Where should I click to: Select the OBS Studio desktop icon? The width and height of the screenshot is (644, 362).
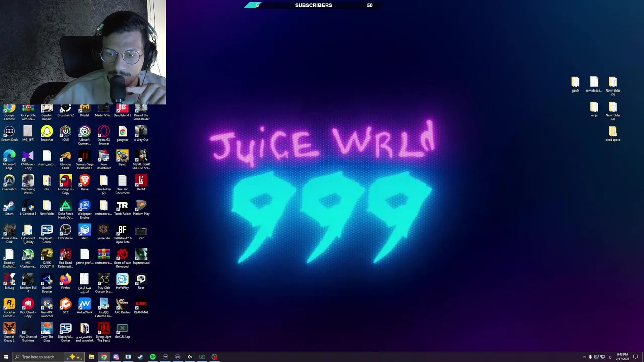65,232
